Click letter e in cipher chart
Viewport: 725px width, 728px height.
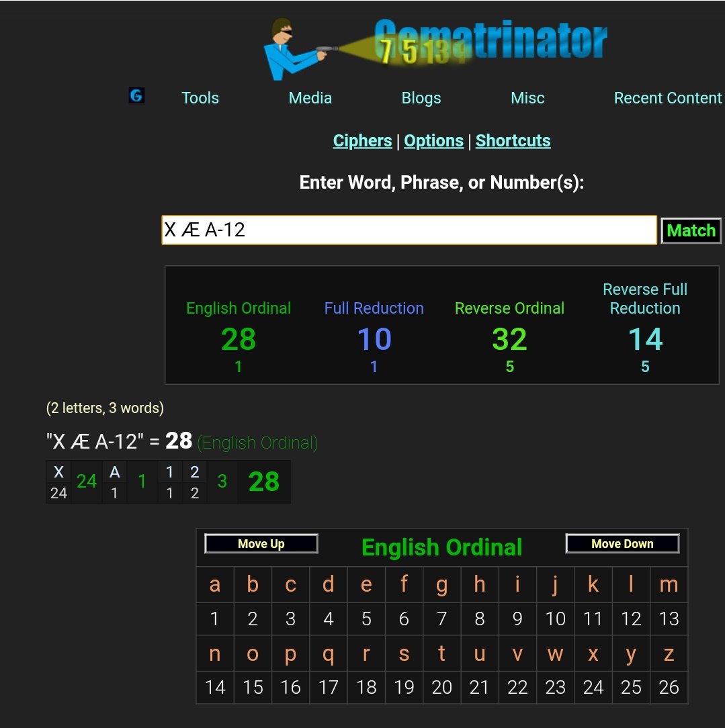(366, 584)
